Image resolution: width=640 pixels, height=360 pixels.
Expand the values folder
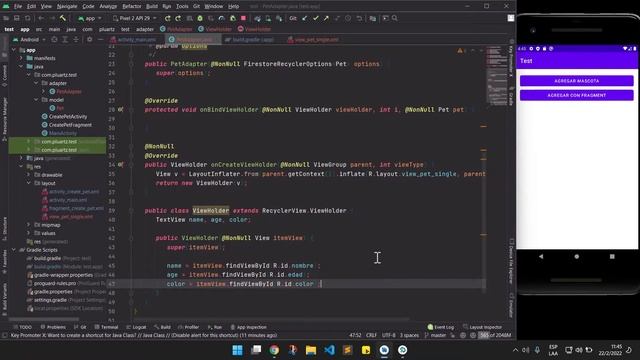[29, 233]
